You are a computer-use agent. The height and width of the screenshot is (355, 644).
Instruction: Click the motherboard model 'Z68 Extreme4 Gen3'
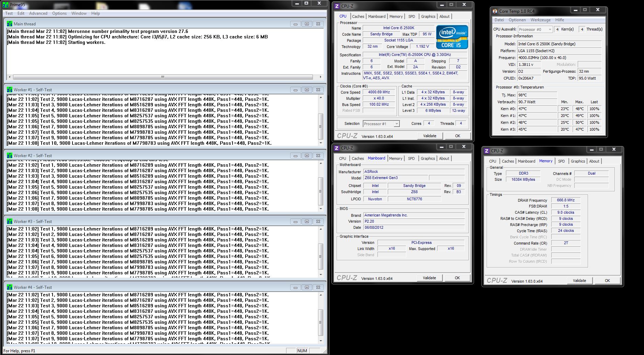[396, 178]
